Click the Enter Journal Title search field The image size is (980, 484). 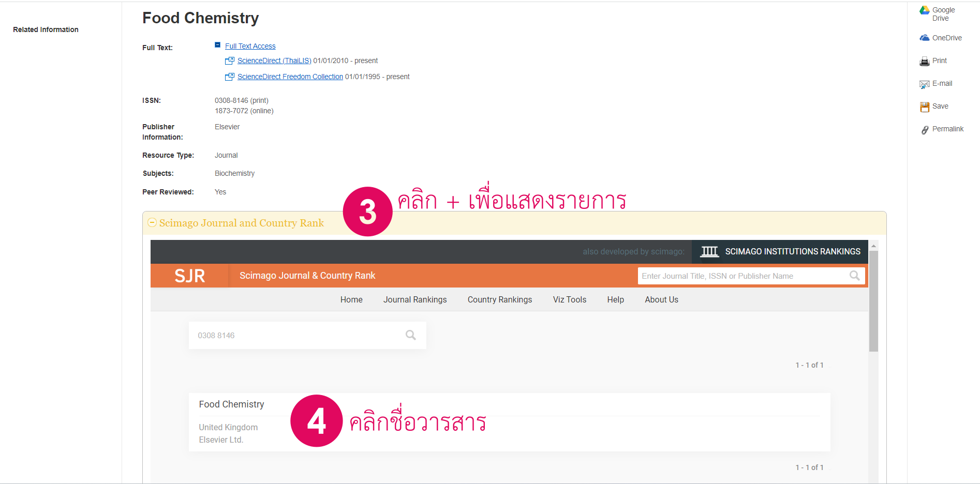743,276
